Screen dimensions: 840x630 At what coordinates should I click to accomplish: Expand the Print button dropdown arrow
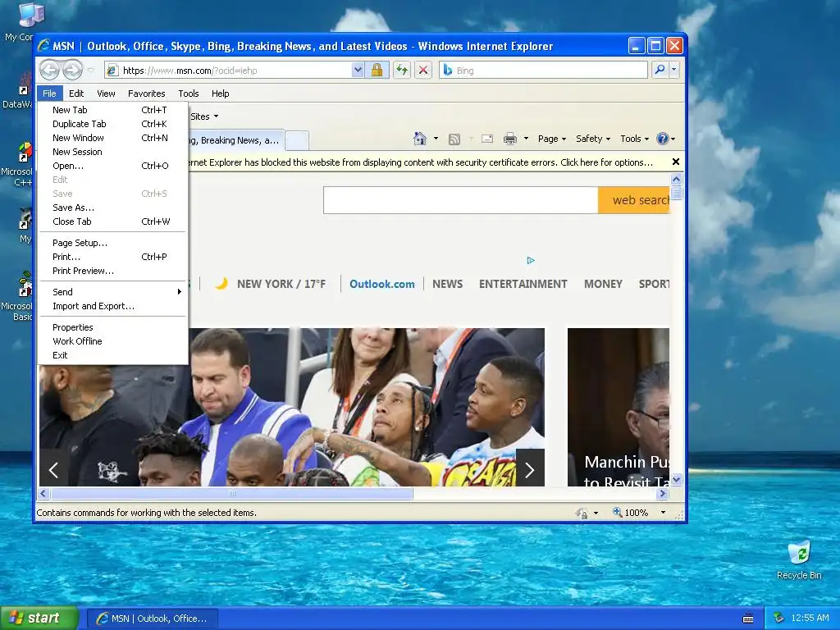526,139
